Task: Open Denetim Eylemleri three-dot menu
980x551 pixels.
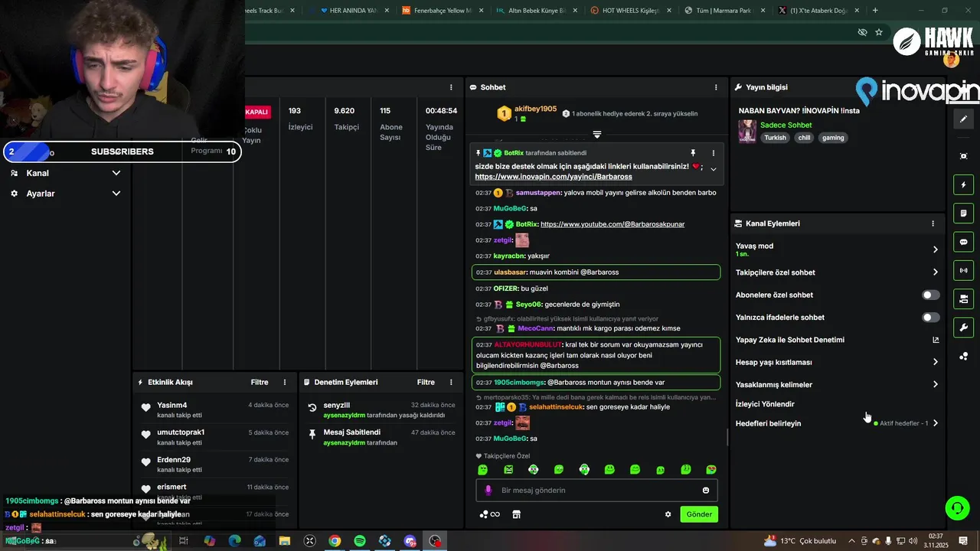Action: click(451, 382)
